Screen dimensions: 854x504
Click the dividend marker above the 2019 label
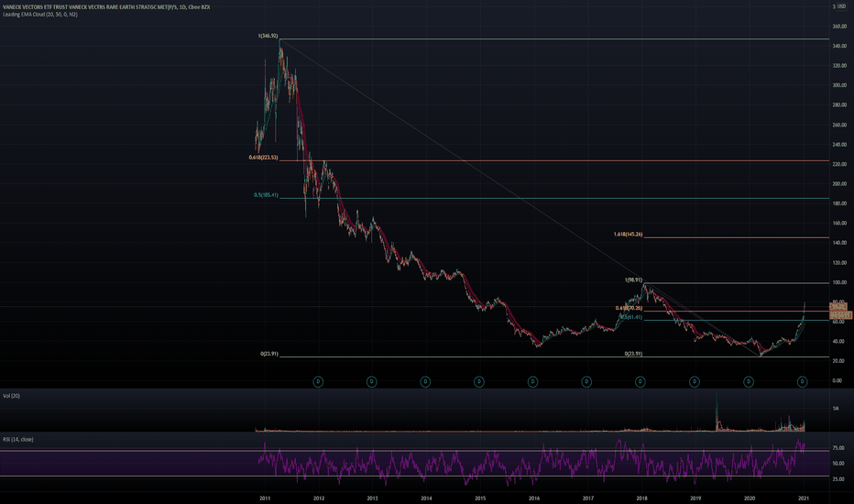coord(695,382)
